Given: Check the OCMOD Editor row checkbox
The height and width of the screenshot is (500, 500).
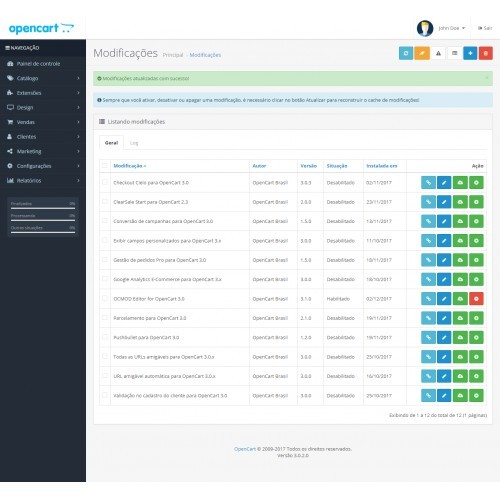Looking at the screenshot, I should click(105, 298).
